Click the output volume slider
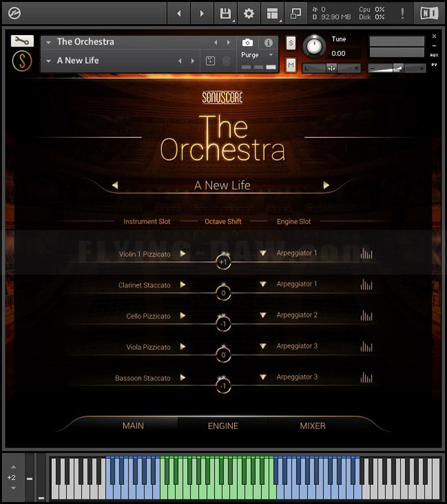Image resolution: width=447 pixels, height=504 pixels. point(397,68)
